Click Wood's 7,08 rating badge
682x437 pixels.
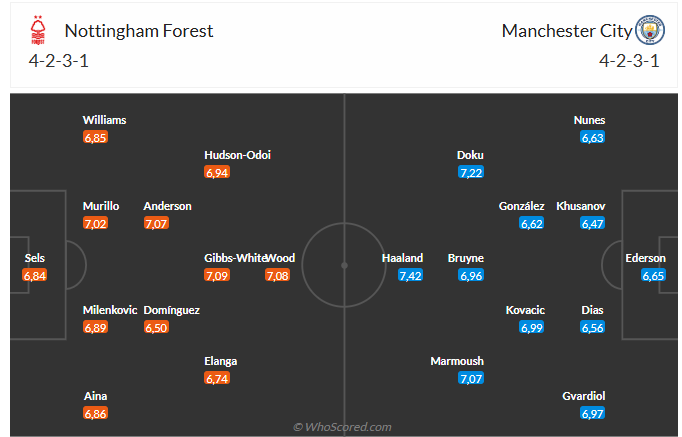(277, 275)
